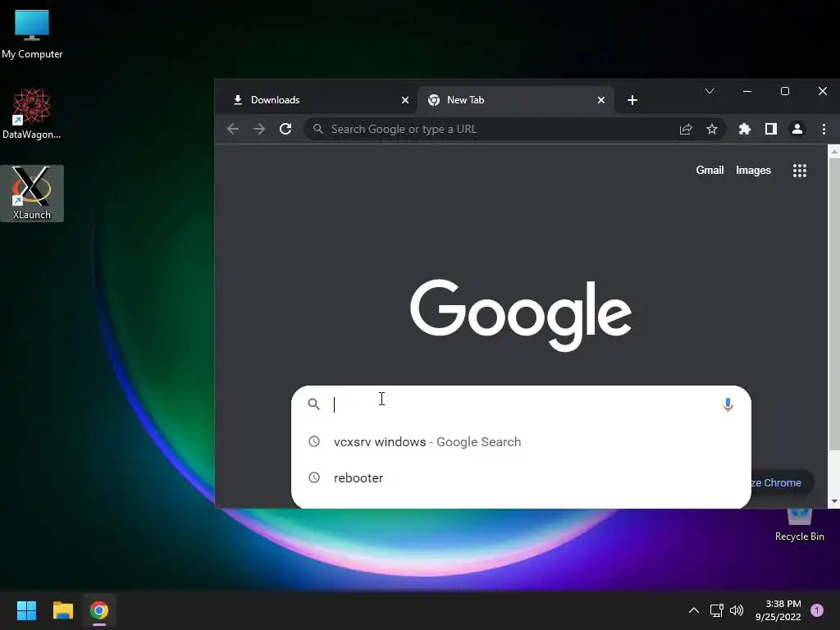Click the Google logo
Image resolution: width=840 pixels, height=630 pixels.
tap(521, 315)
